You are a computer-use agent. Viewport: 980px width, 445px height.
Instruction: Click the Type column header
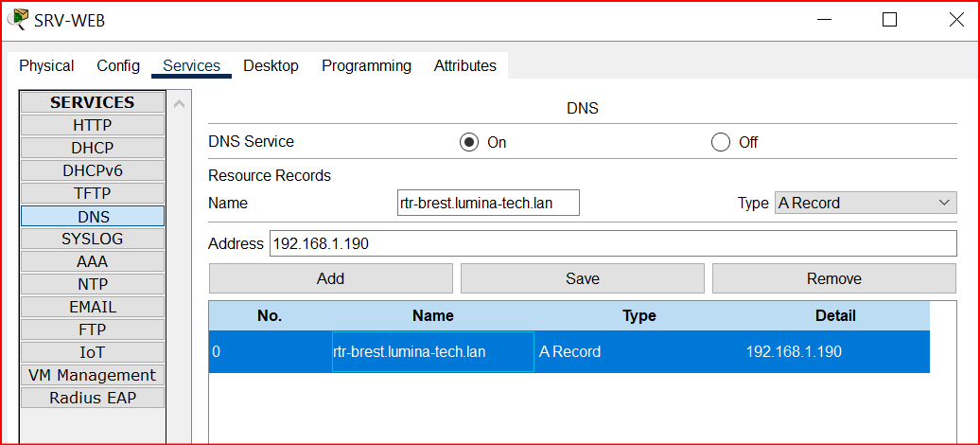(639, 316)
